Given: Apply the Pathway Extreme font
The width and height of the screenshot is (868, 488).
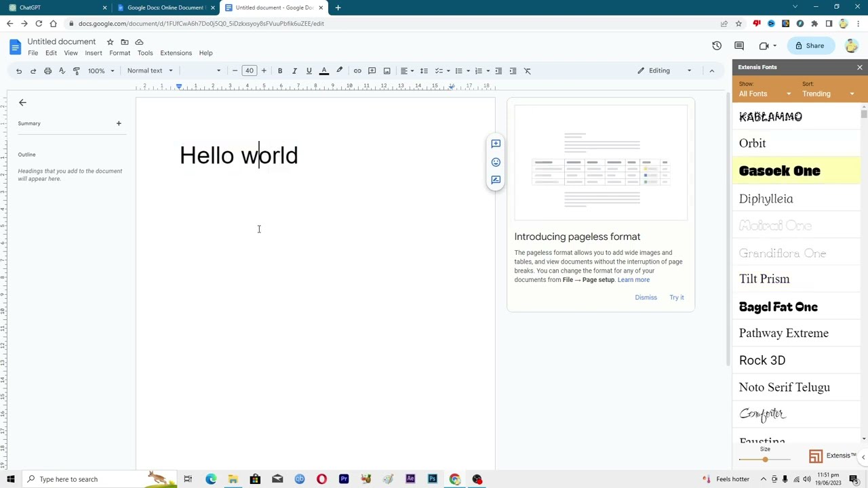Looking at the screenshot, I should pyautogui.click(x=796, y=333).
